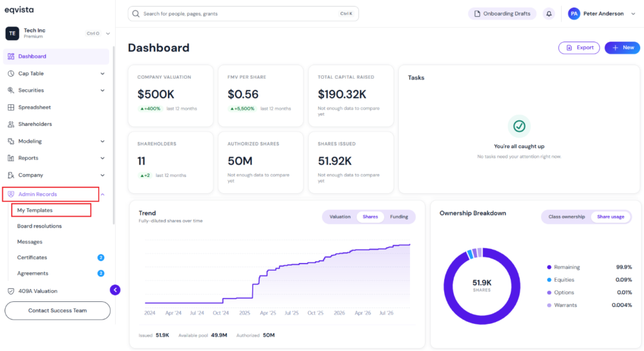Click the Equities blue legend dot
This screenshot has height=351, width=644.
(x=549, y=280)
